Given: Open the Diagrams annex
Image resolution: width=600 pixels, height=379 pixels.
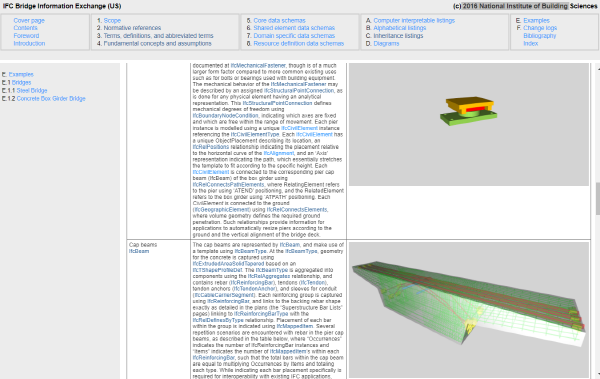Looking at the screenshot, I should pyautogui.click(x=386, y=44).
